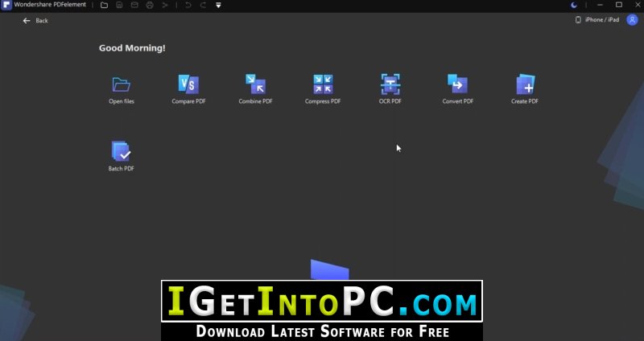Toggle dark mode with the moon icon

coord(574,5)
